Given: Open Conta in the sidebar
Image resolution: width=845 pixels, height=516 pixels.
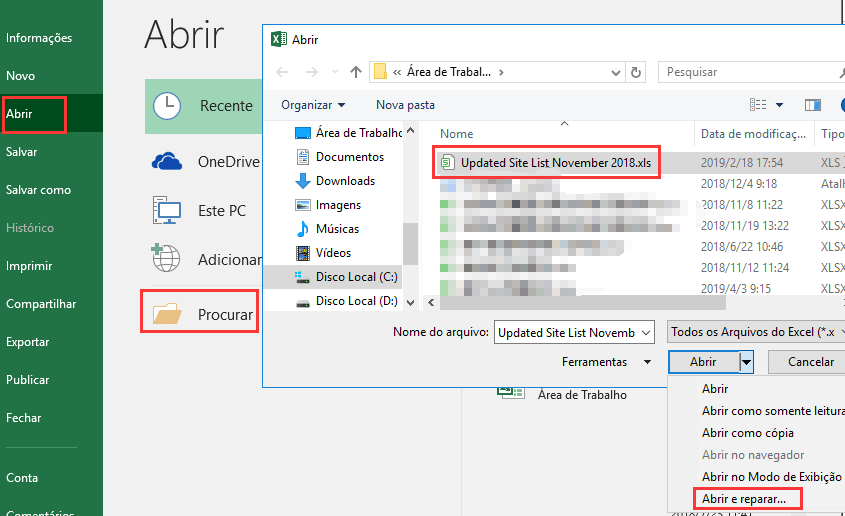Looking at the screenshot, I should (22, 478).
